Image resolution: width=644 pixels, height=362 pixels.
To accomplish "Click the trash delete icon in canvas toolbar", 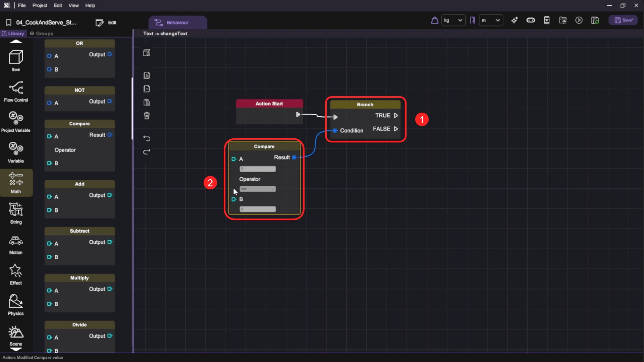I will coord(147,116).
